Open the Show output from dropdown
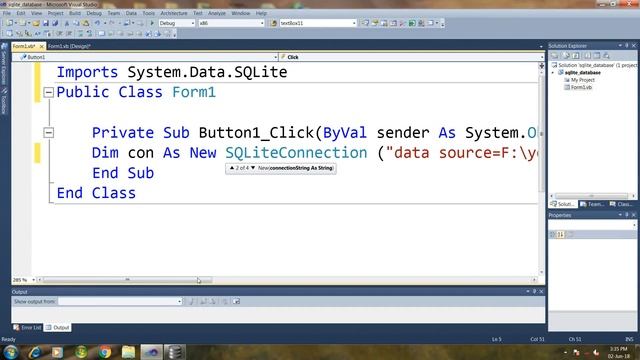This screenshot has height=360, width=640. [x=179, y=301]
